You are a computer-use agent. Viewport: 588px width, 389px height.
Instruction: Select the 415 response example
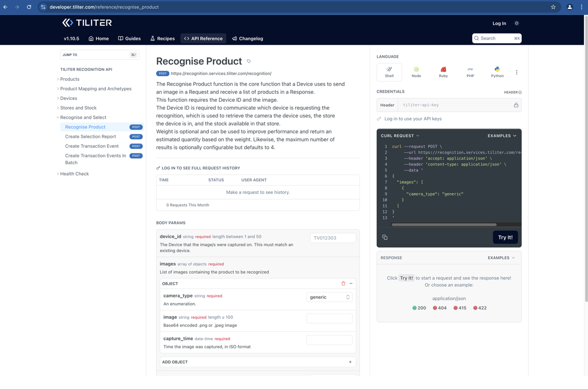[460, 308]
